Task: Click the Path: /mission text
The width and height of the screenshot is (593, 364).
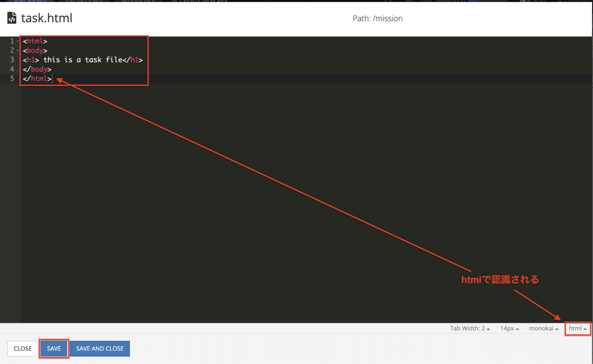Action: [x=378, y=19]
